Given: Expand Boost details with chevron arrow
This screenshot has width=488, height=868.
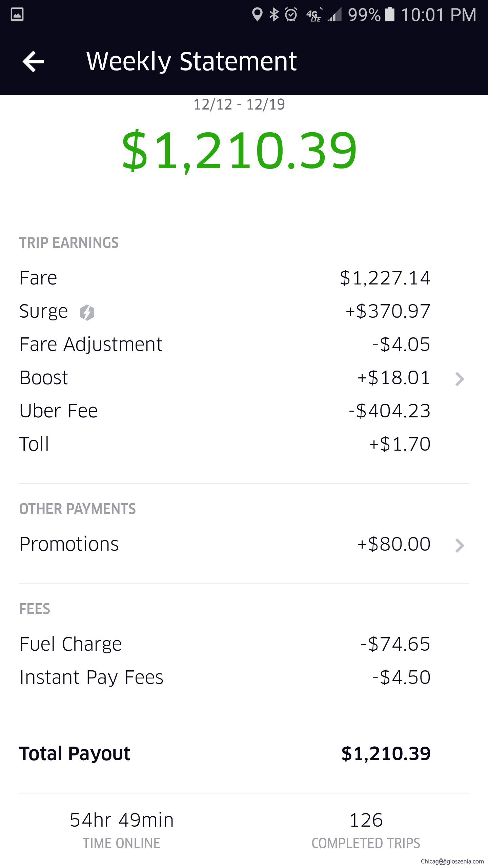Looking at the screenshot, I should tap(460, 379).
